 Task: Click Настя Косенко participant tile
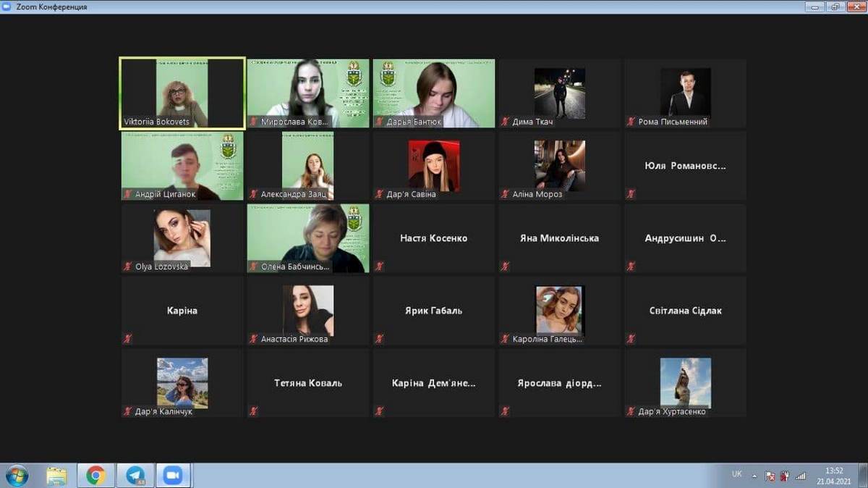433,238
